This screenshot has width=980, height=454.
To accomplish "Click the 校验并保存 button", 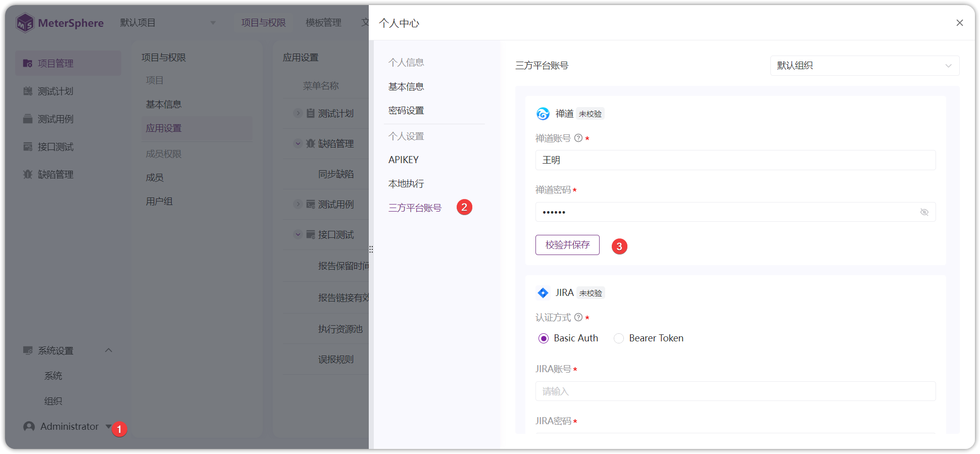I will (x=567, y=245).
